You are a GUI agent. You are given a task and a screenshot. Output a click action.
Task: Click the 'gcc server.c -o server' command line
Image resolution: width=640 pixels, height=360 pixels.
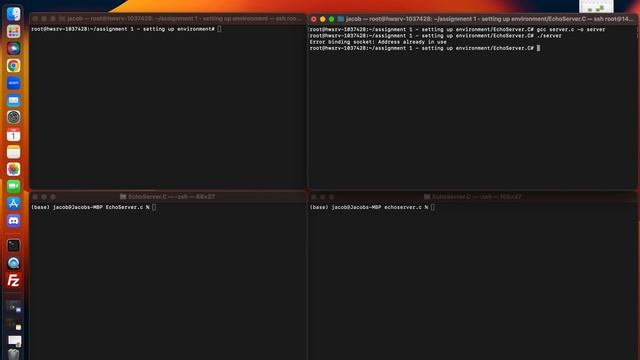[x=457, y=29]
